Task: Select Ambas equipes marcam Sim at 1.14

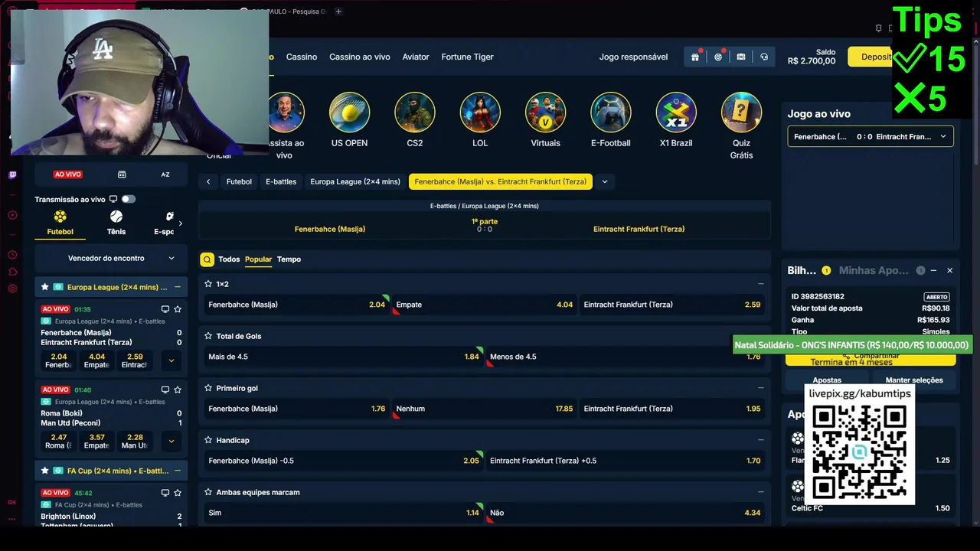Action: (344, 513)
